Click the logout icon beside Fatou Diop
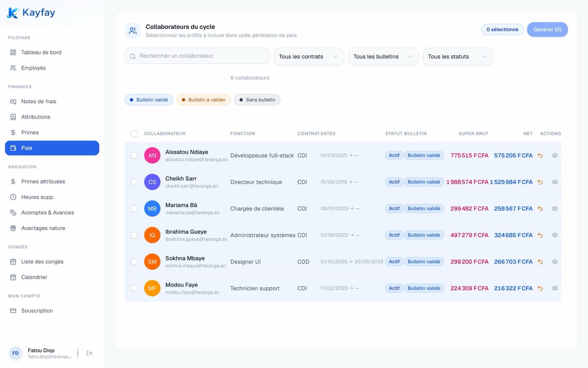The image size is (588, 368). (89, 353)
